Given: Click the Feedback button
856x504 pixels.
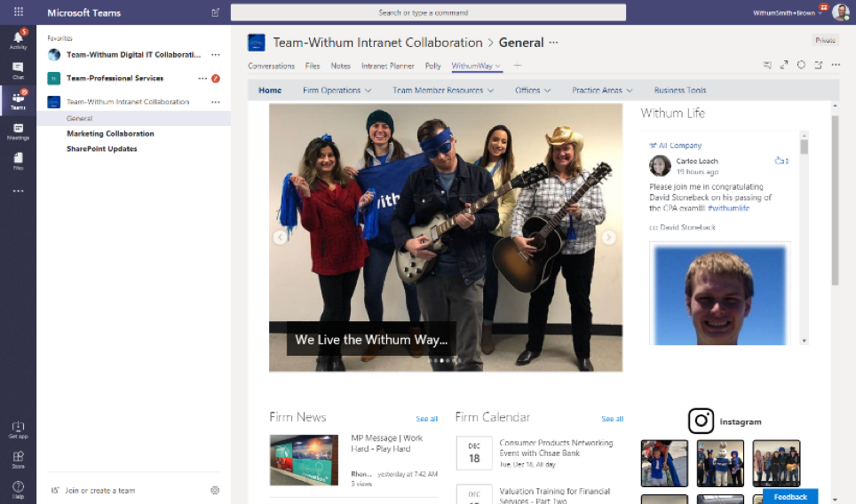Looking at the screenshot, I should 790,496.
